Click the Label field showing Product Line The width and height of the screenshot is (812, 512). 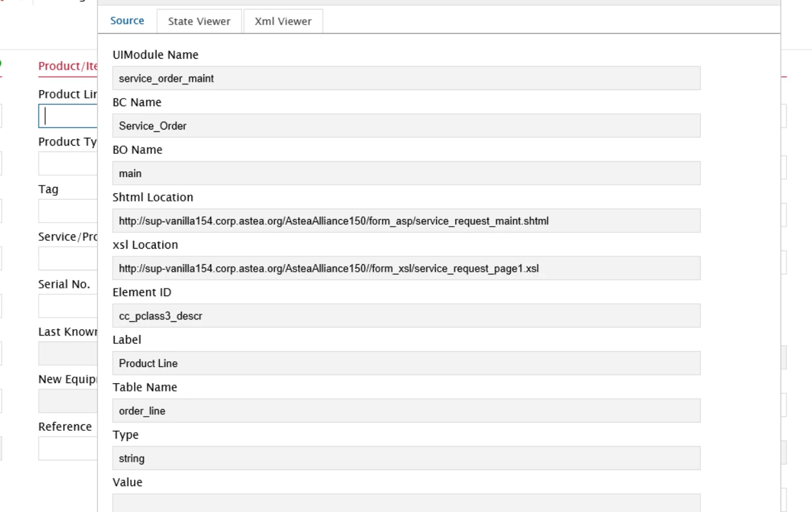(x=406, y=363)
